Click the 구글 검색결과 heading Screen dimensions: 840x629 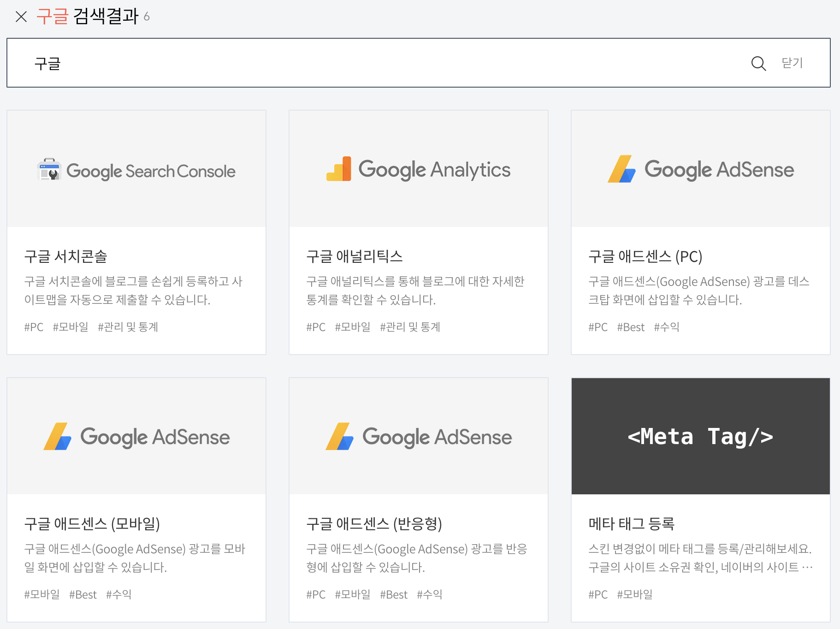pyautogui.click(x=87, y=17)
